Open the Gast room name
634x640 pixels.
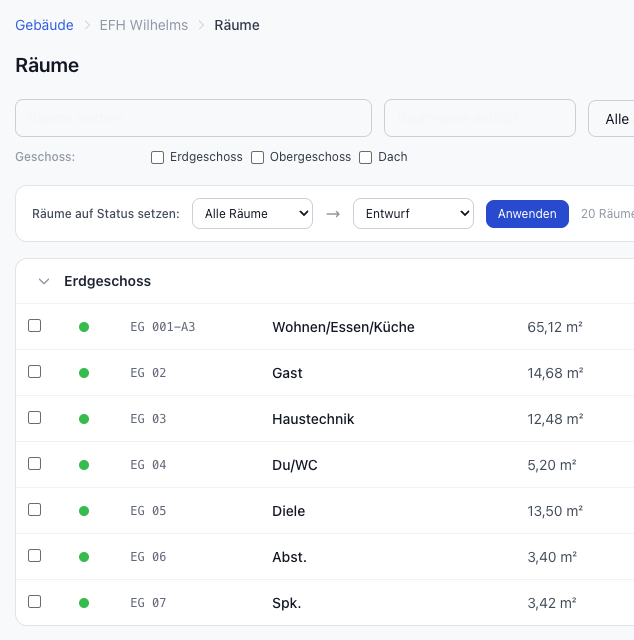click(x=287, y=373)
